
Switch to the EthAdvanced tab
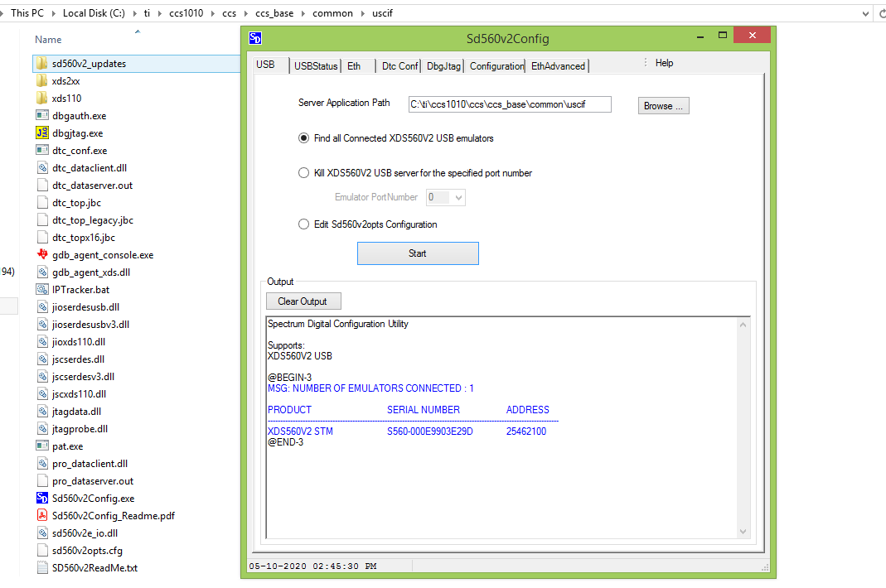tap(559, 66)
